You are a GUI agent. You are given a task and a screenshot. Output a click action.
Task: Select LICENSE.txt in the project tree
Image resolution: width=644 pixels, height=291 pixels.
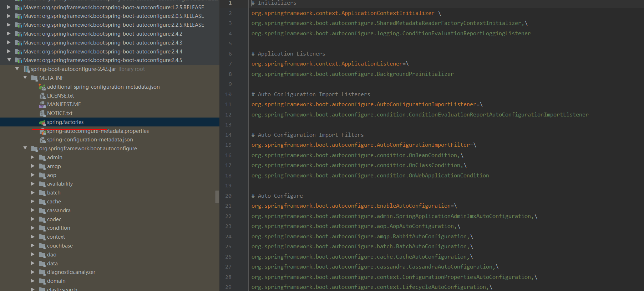(x=60, y=95)
